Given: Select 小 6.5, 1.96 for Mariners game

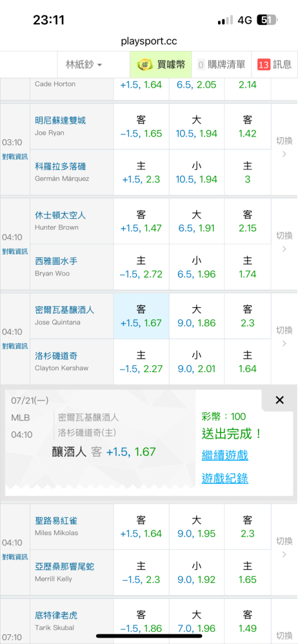Looking at the screenshot, I should click(x=196, y=267).
